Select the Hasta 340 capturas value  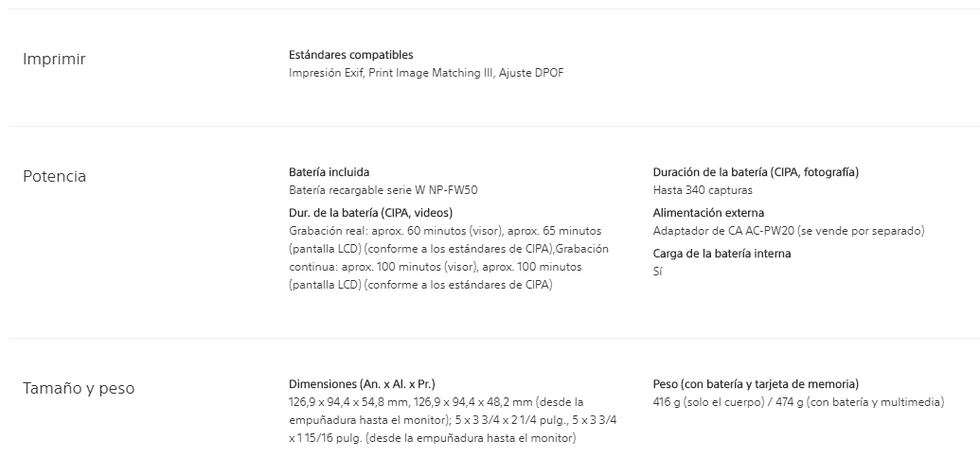tap(703, 190)
